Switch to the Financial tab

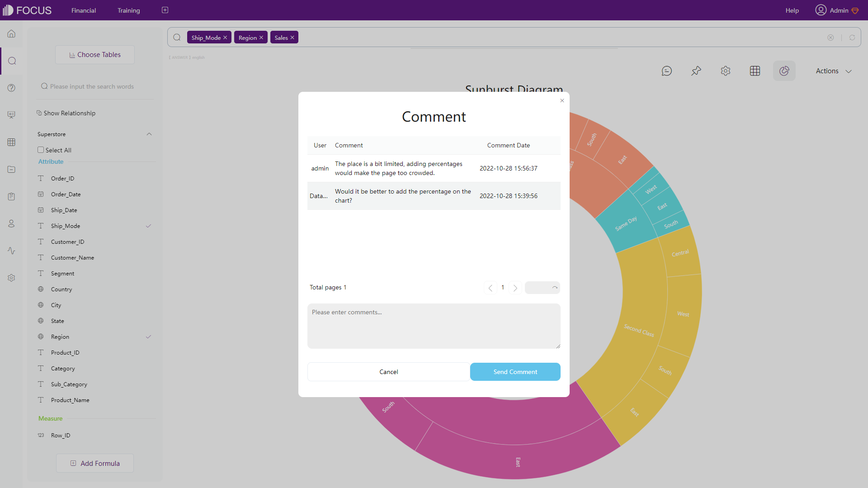pos(84,10)
